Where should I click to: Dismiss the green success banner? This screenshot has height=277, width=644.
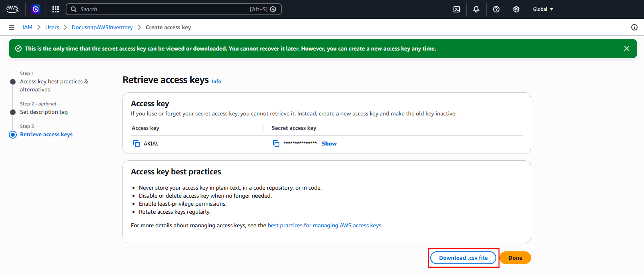(x=627, y=49)
